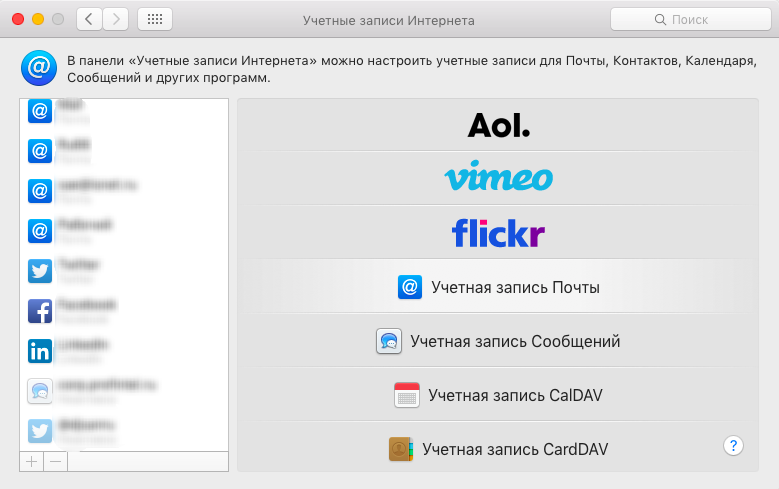Viewport: 779px width, 489px height.
Task: Add Учетная запись Почты account type
Action: [x=498, y=287]
